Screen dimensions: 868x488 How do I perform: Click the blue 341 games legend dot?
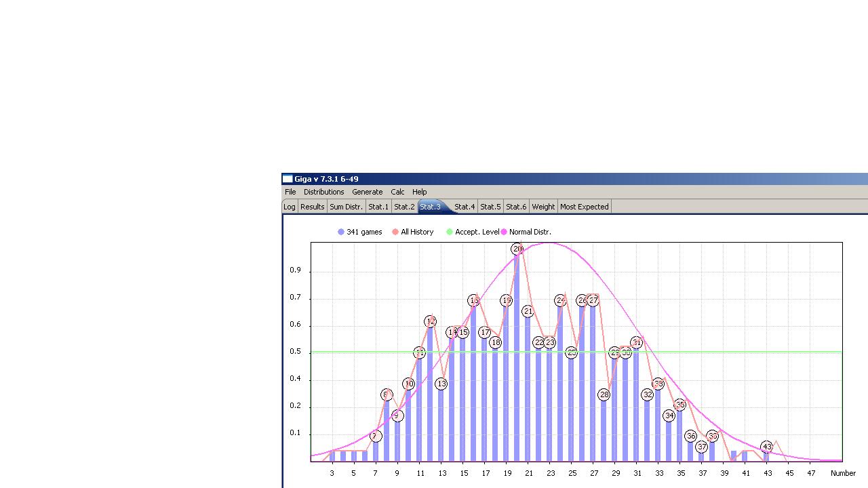pos(341,232)
